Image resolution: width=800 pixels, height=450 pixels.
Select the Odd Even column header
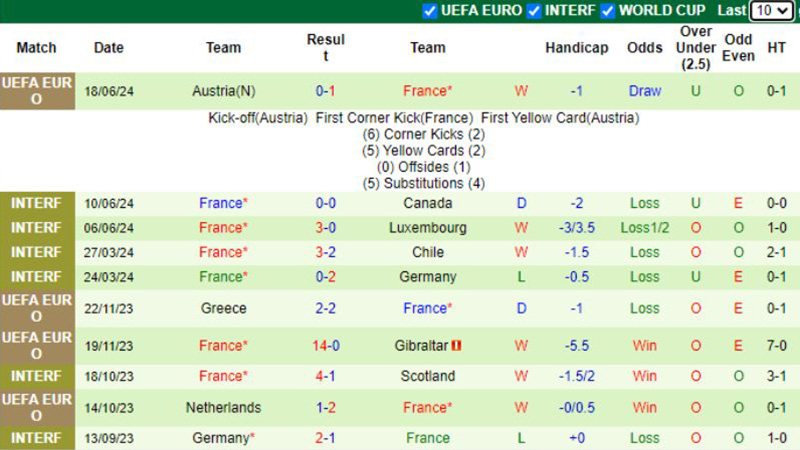(x=738, y=47)
